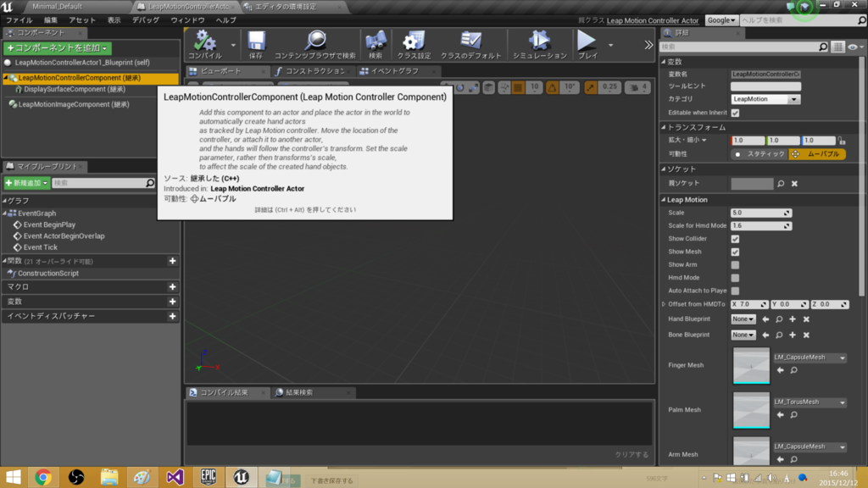Open the Google search provider dropdown
The image size is (868, 488).
pos(721,20)
